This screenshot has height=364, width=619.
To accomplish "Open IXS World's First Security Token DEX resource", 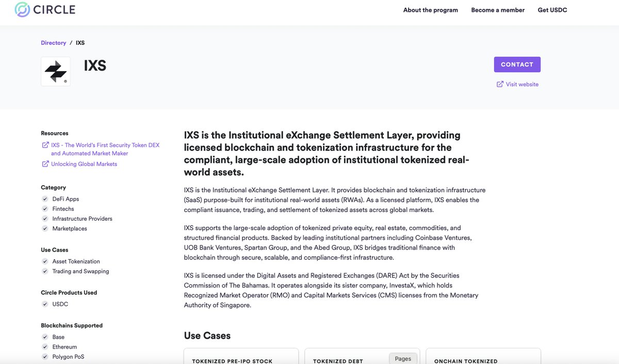I will [x=105, y=149].
